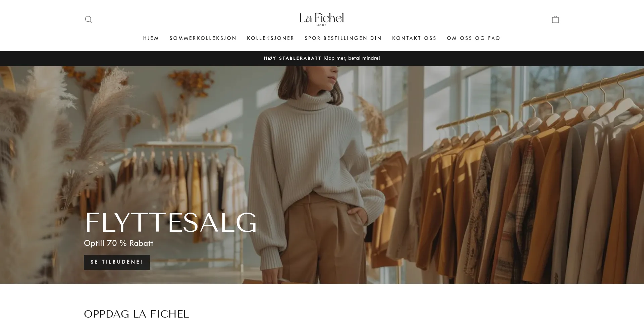
Task: Go to the HJEM menu item
Action: tap(151, 38)
